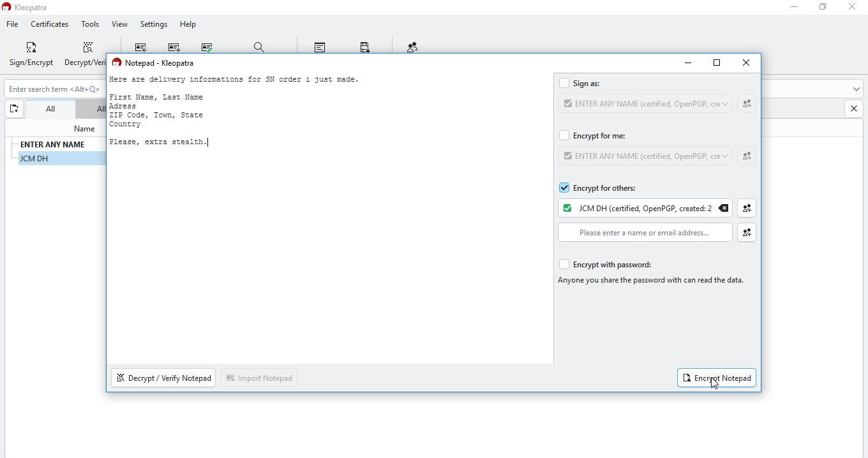Open the Certificates menu
The image size is (868, 458).
tap(49, 24)
